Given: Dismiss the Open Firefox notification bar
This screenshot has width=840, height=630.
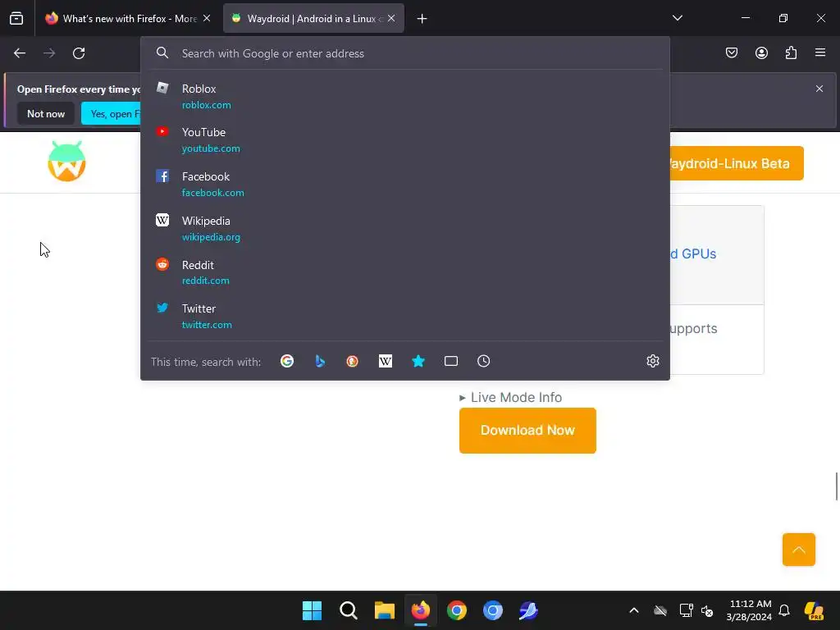Looking at the screenshot, I should 819,89.
